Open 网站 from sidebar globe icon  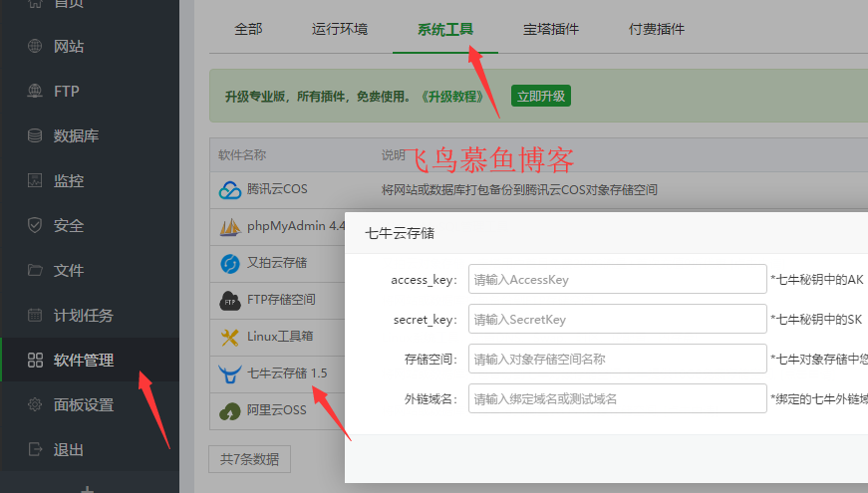tap(36, 46)
